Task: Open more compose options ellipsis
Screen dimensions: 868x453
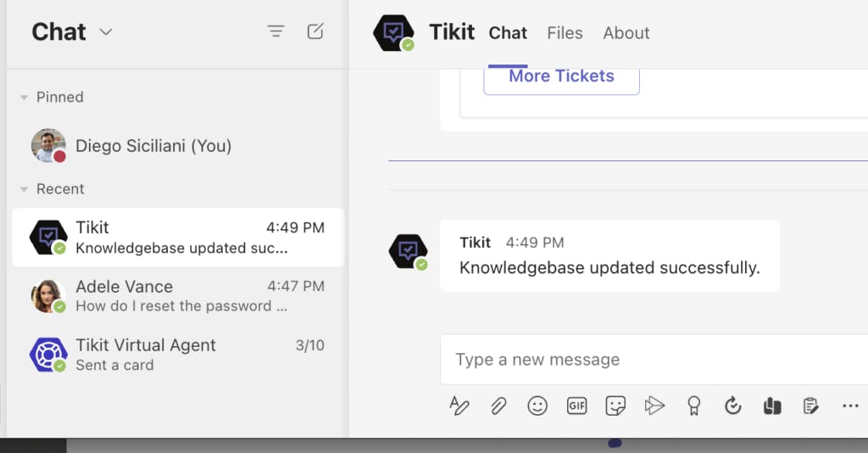Action: (x=850, y=406)
